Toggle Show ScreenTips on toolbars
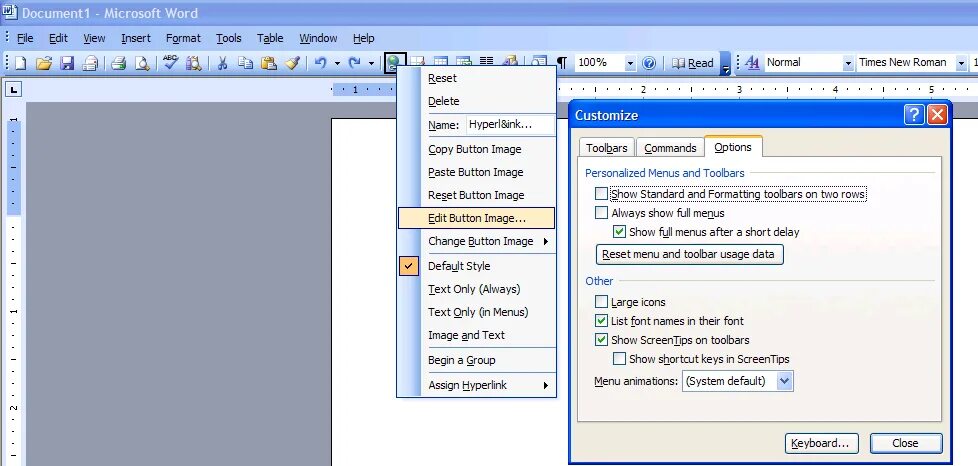This screenshot has width=978, height=466. 601,340
